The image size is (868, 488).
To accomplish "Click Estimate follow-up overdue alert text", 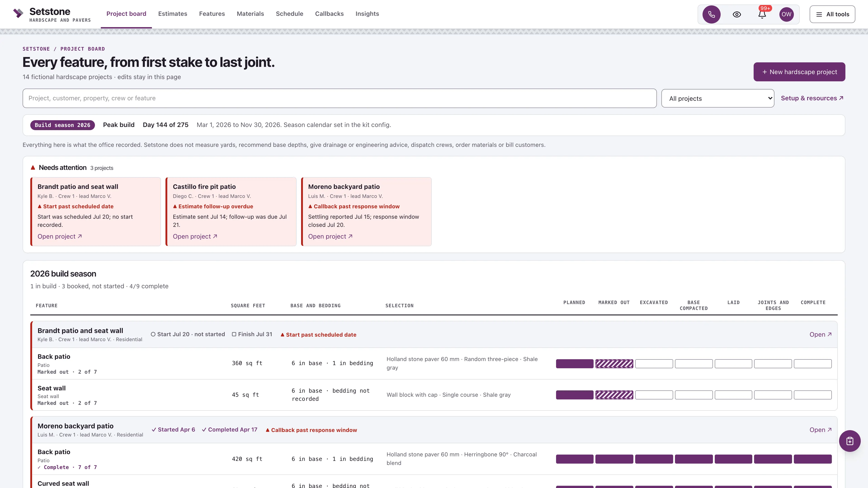I will point(213,206).
